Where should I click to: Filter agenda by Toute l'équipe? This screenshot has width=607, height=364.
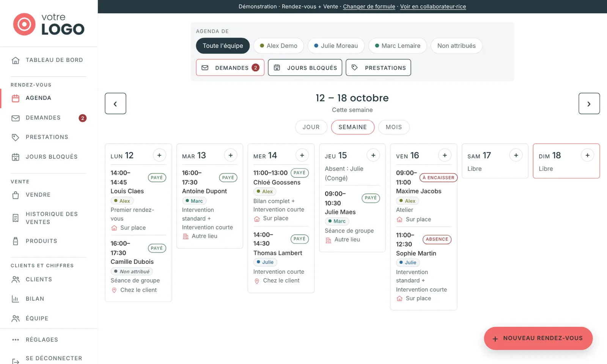tap(223, 46)
